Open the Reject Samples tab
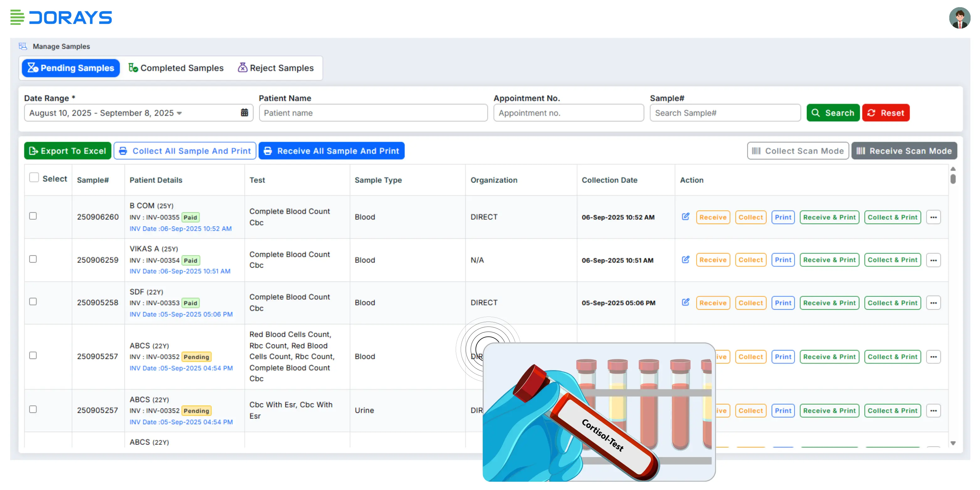Viewport: 980px width, 490px height. click(x=276, y=68)
